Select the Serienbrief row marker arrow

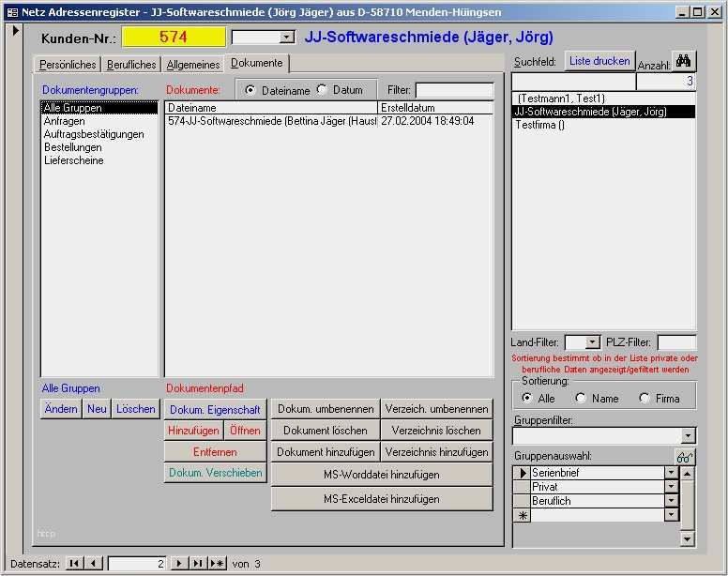[x=523, y=473]
